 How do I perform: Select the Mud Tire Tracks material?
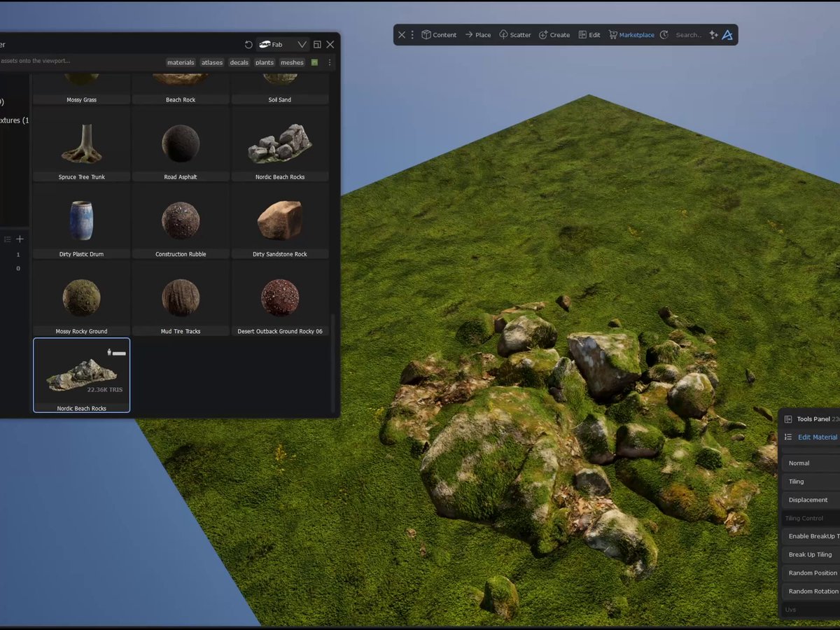pos(181,299)
